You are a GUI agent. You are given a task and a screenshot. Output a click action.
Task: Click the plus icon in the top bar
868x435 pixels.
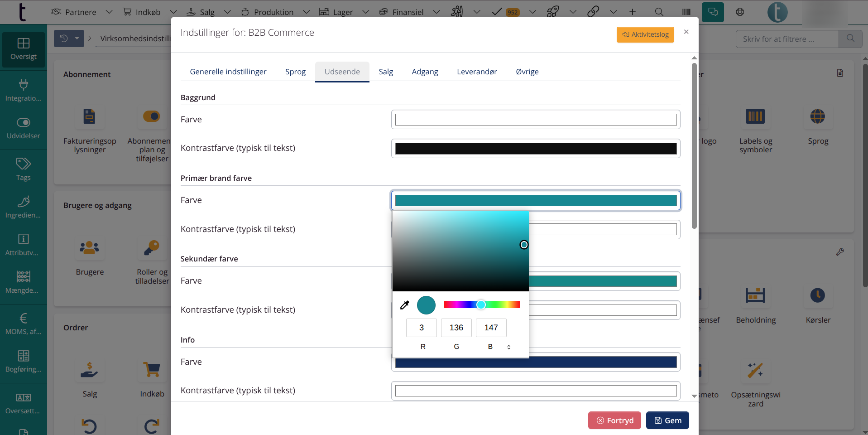[x=633, y=12]
